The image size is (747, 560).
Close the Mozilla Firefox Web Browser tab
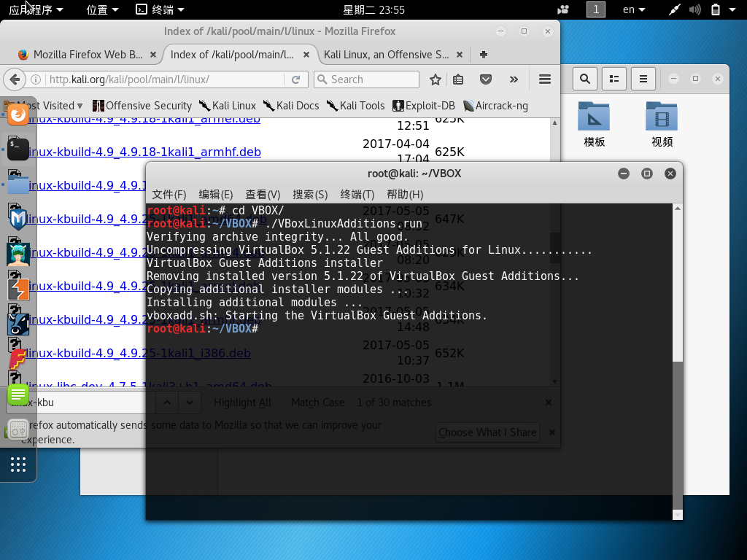153,54
